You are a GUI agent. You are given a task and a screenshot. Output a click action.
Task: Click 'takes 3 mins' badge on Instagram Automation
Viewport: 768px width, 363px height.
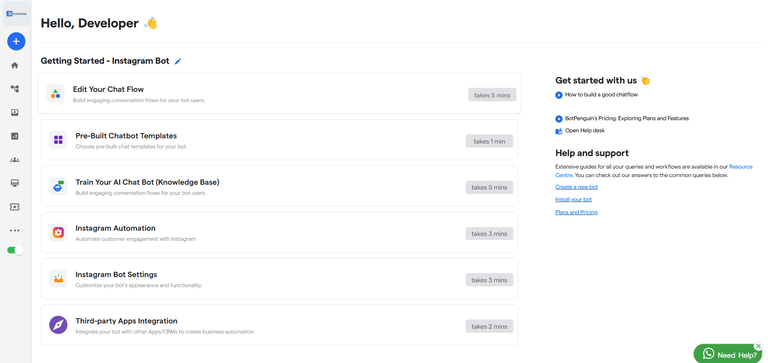[x=489, y=234]
